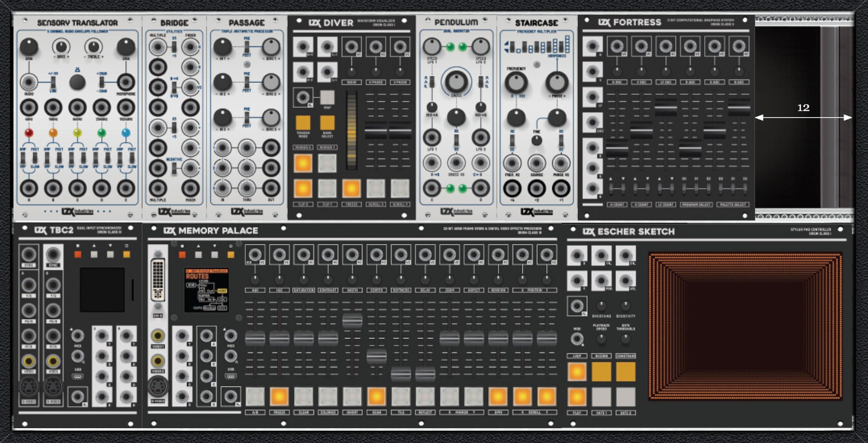Image resolution: width=868 pixels, height=443 pixels.
Task: Click the red LED on Sensory Translator
Action: click(x=29, y=133)
